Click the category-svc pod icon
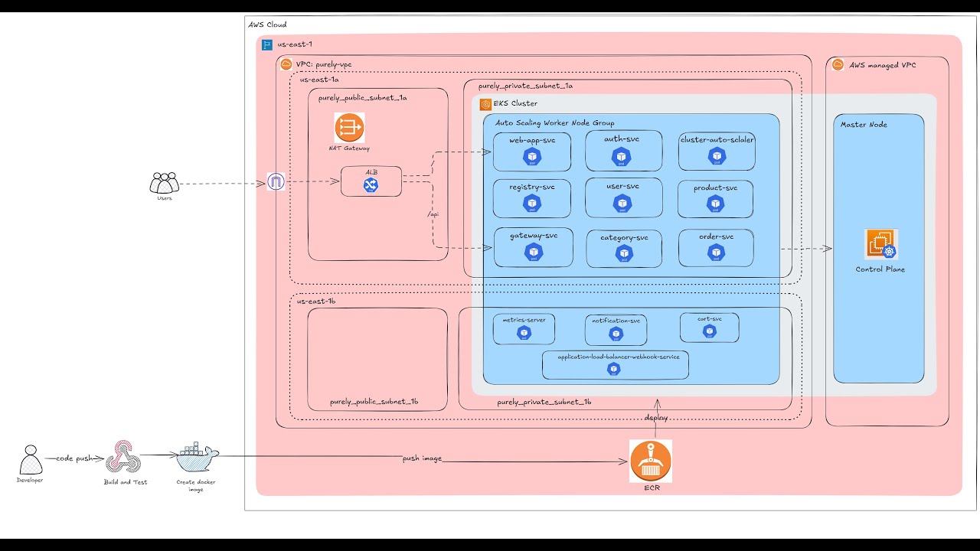 625,253
